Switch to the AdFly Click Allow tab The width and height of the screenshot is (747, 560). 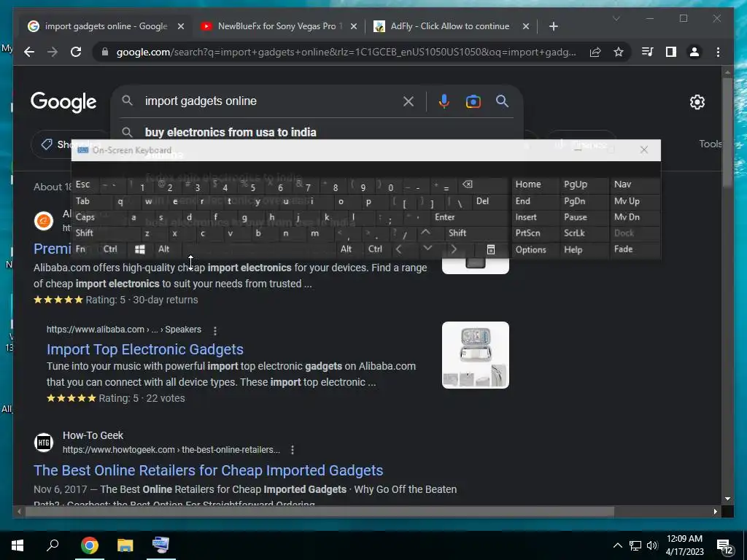[x=450, y=26]
